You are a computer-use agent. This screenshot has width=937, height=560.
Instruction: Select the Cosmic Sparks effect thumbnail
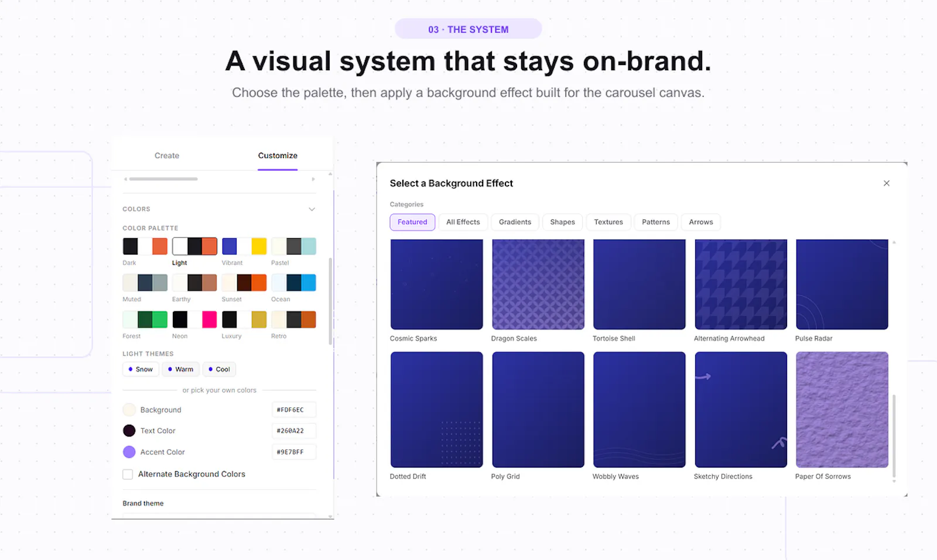point(437,284)
